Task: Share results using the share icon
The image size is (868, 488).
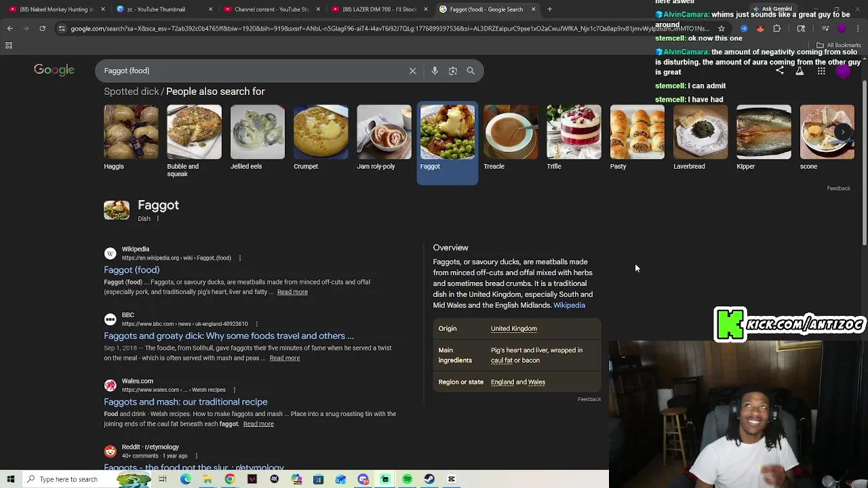Action: [x=780, y=70]
